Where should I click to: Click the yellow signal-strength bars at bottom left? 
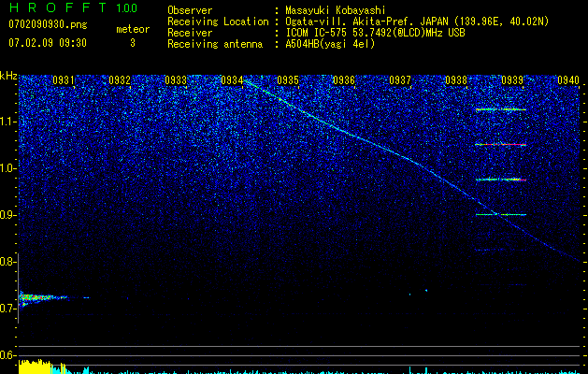[35, 367]
